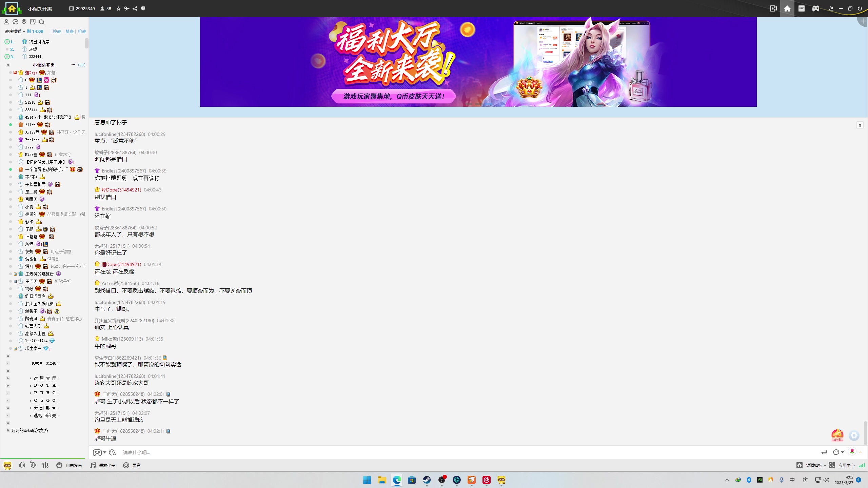Click the blue round icon near chat
The width and height of the screenshot is (868, 488).
click(854, 435)
